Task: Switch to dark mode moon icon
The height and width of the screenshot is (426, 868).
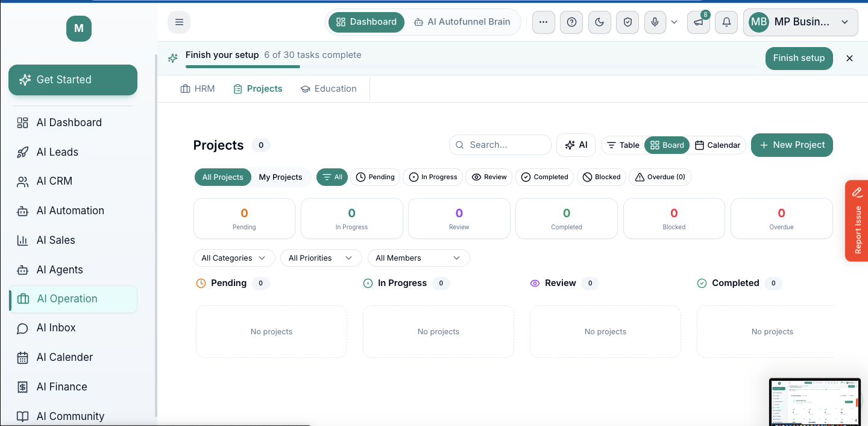Action: (599, 22)
